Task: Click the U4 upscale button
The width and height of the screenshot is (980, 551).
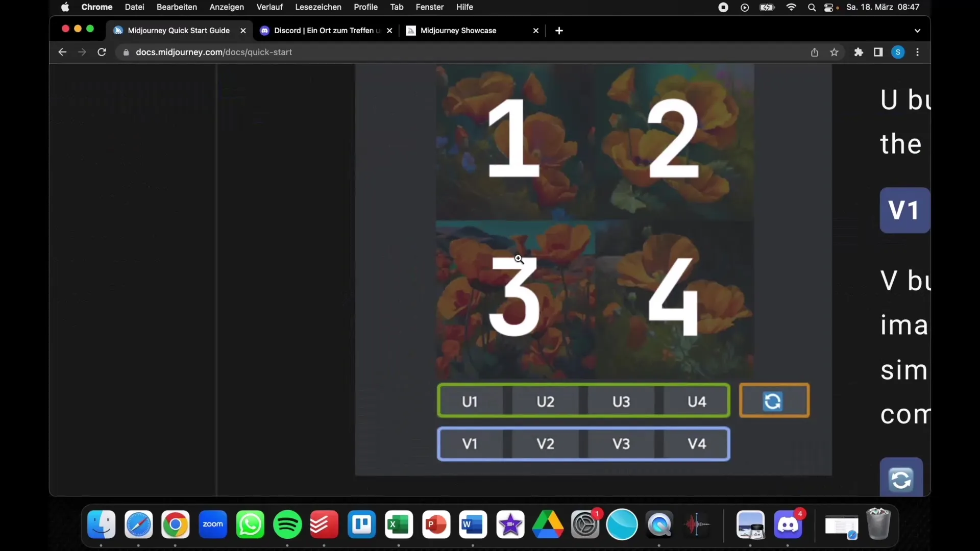Action: point(697,402)
